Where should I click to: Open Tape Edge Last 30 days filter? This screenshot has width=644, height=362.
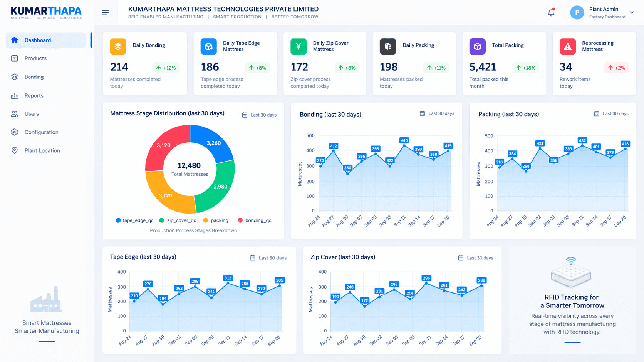pos(268,258)
